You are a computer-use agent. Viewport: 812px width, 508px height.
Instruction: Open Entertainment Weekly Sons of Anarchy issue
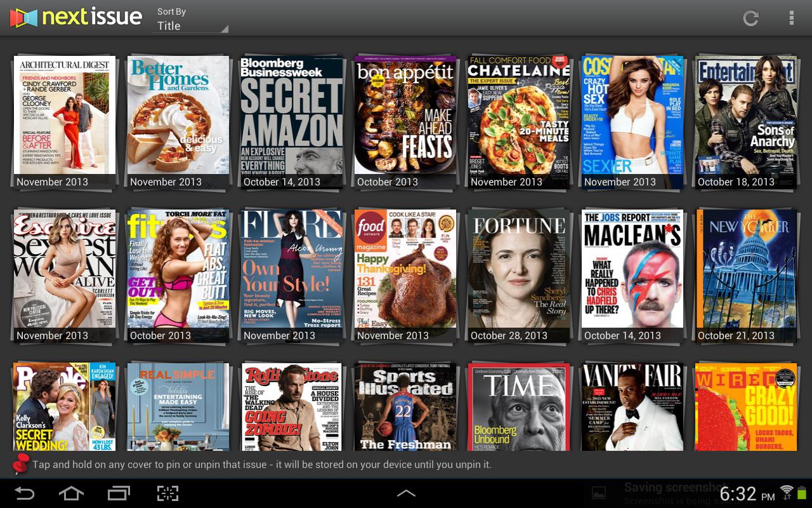[x=746, y=123]
